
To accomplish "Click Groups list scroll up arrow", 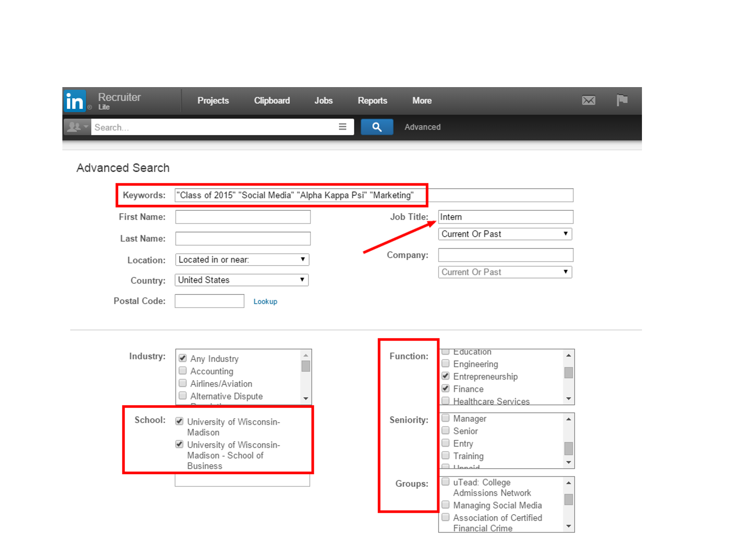I will tap(568, 483).
